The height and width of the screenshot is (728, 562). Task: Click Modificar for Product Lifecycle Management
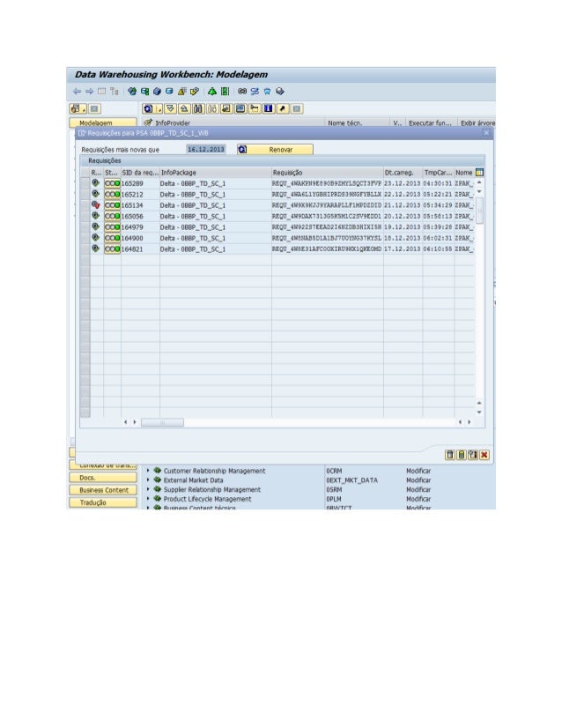coord(418,498)
